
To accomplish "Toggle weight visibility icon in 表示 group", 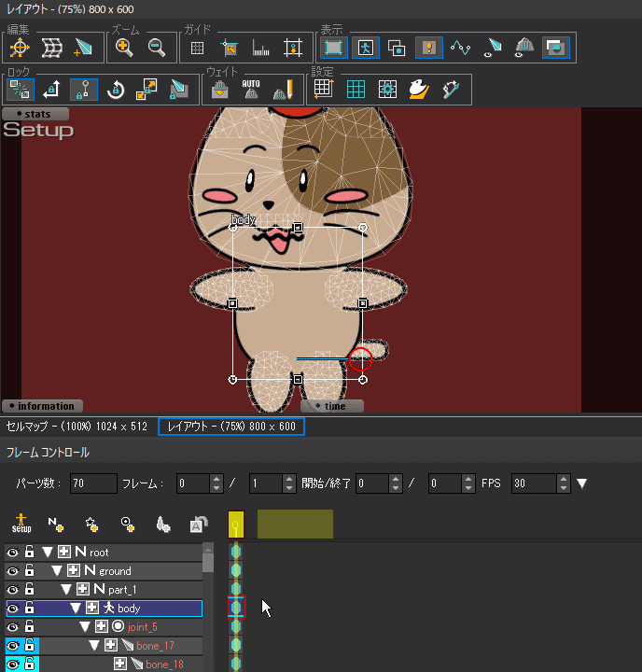I will [524, 48].
